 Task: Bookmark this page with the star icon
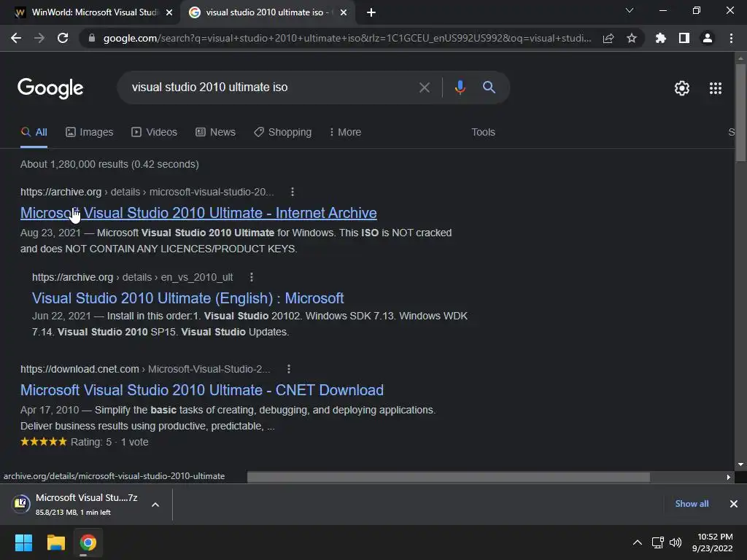pyautogui.click(x=632, y=38)
